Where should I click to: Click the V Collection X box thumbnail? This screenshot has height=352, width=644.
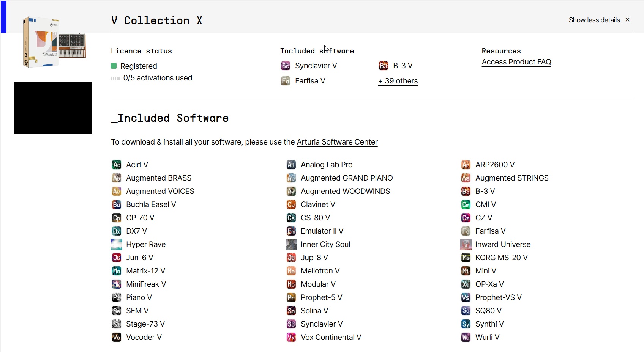[54, 42]
